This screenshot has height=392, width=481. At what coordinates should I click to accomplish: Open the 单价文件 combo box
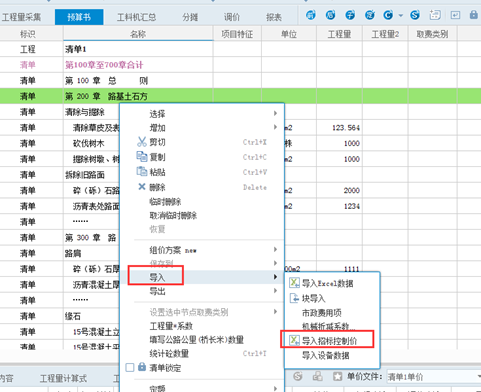[433, 377]
